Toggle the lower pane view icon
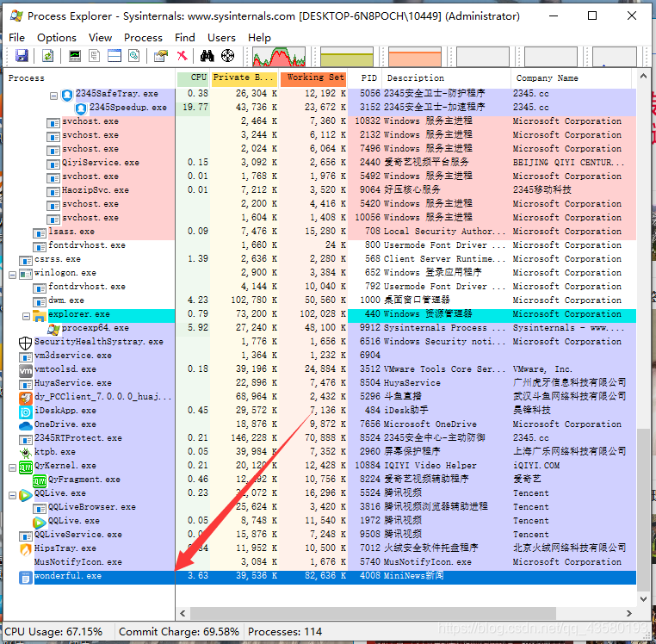The width and height of the screenshot is (656, 644). pos(114,56)
